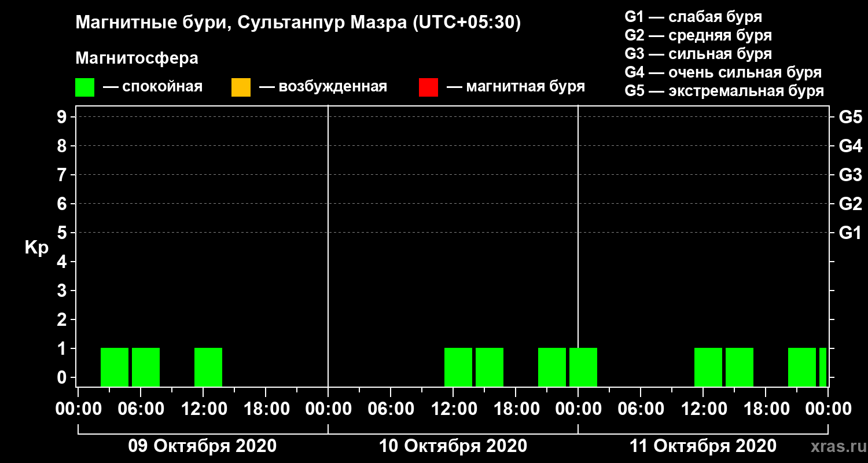
Task: Click the G2 label on right axis
Action: (x=850, y=204)
